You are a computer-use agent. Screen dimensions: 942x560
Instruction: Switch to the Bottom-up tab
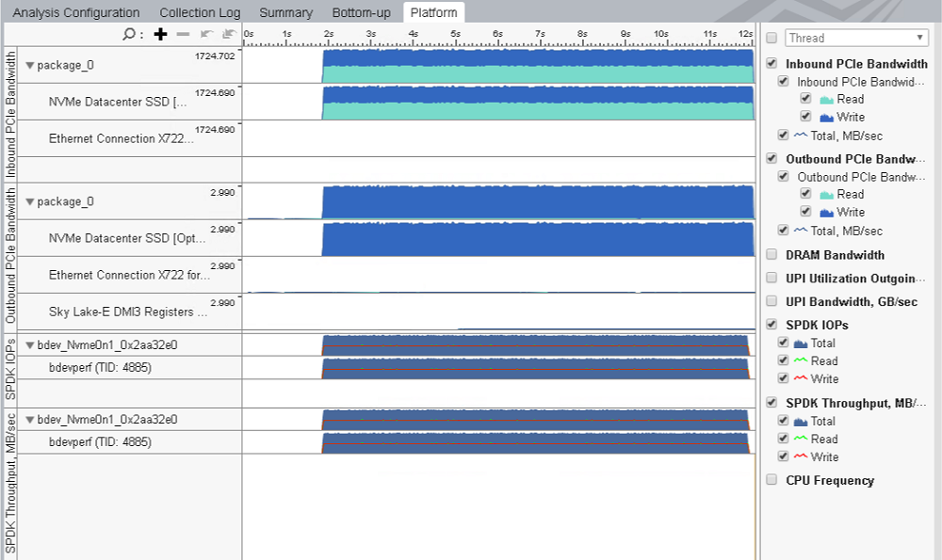[361, 13]
